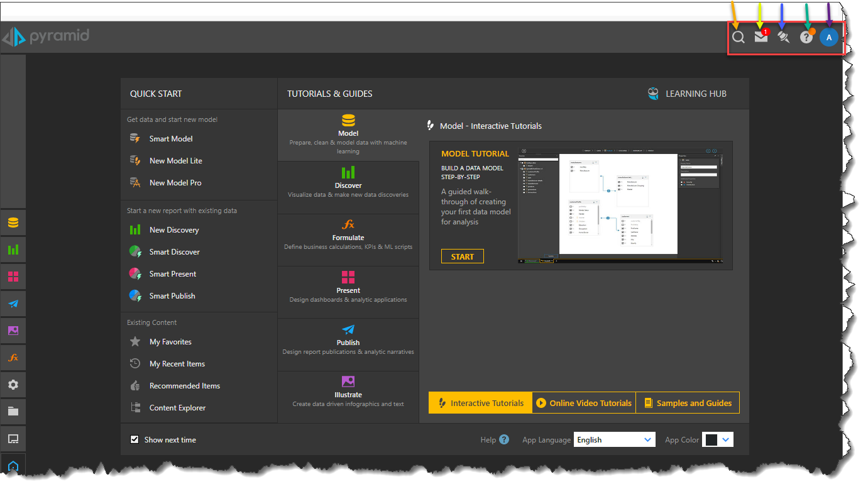
Task: Open the App Color dropdown
Action: point(718,439)
